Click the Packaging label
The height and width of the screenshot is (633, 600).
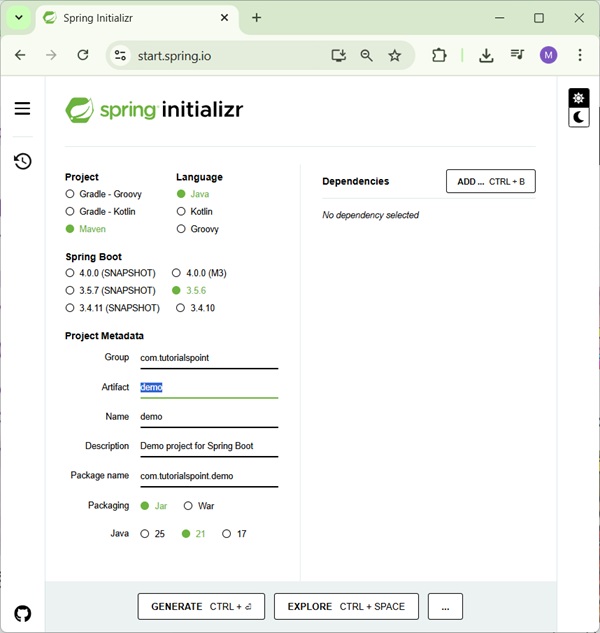coord(109,505)
